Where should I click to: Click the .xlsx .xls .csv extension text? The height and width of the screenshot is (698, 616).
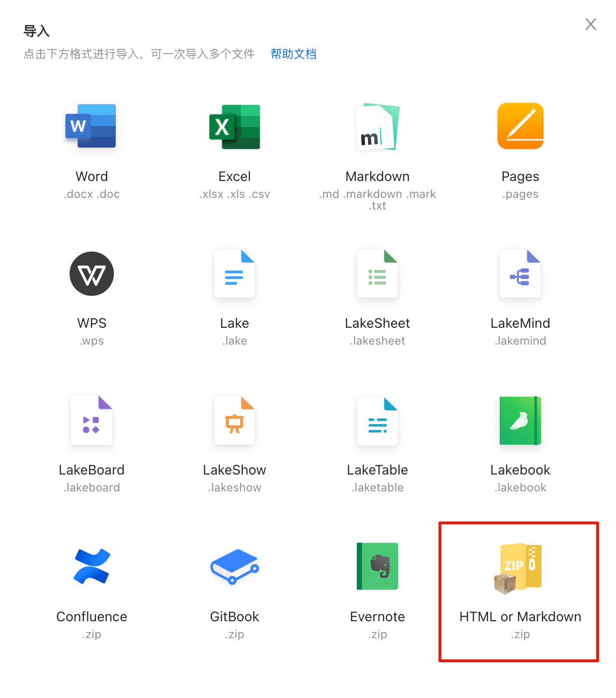[235, 194]
